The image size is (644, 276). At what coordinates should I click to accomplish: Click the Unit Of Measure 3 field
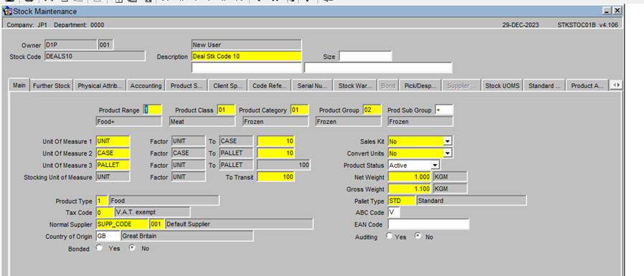click(113, 165)
